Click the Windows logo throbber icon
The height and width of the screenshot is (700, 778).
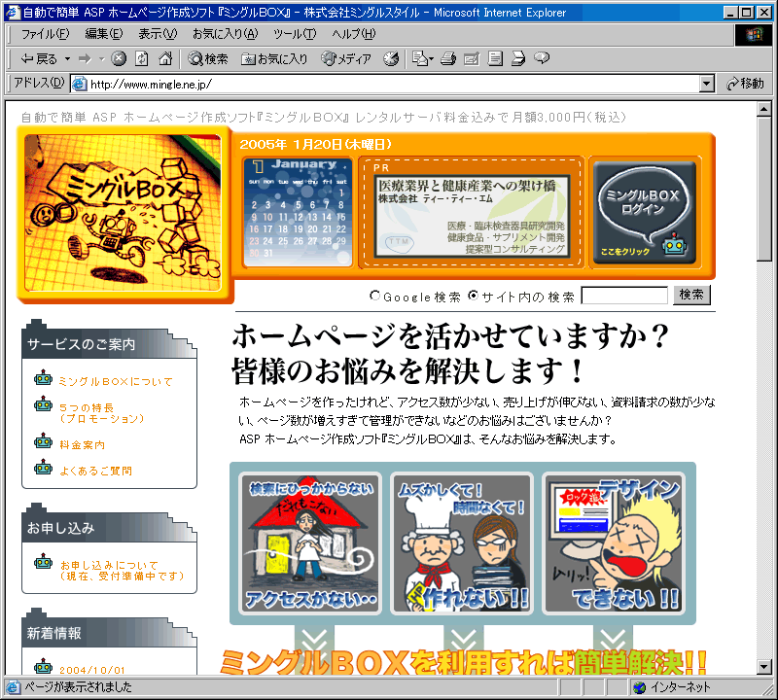point(753,35)
